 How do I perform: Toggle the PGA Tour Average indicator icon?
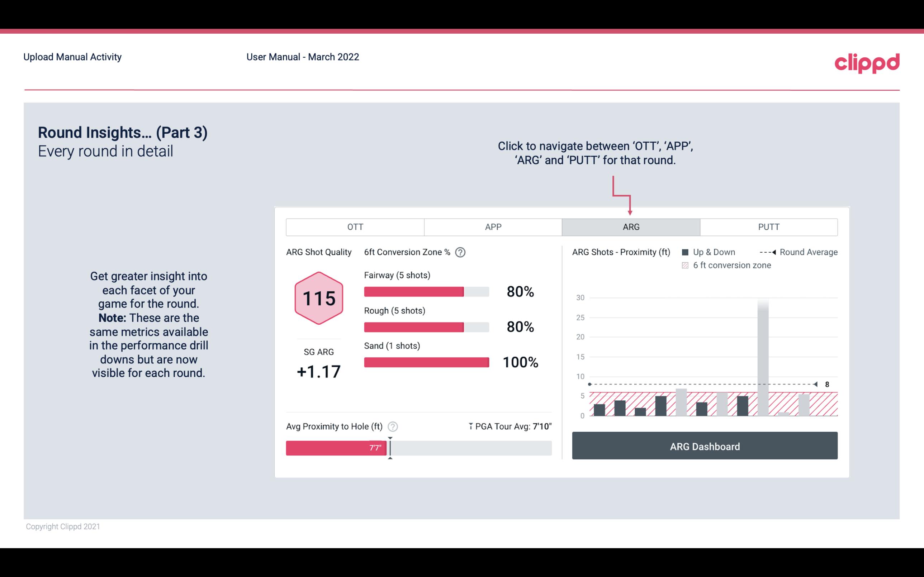(x=470, y=425)
